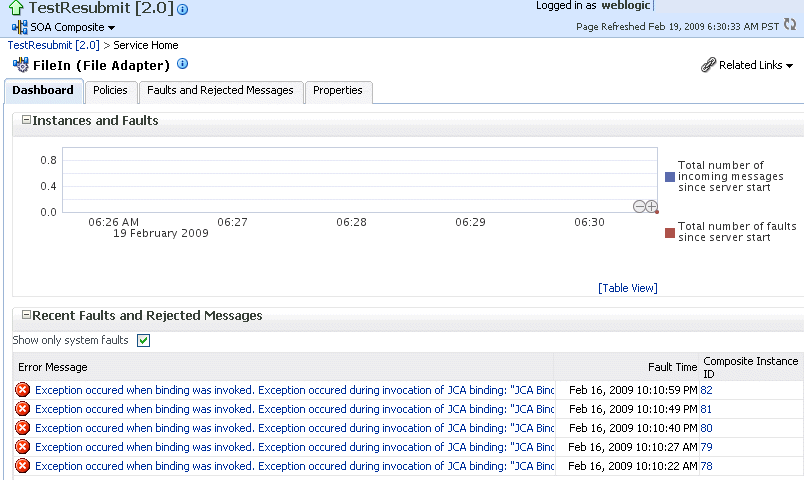
Task: Click the Related Links chain icon
Action: [708, 65]
